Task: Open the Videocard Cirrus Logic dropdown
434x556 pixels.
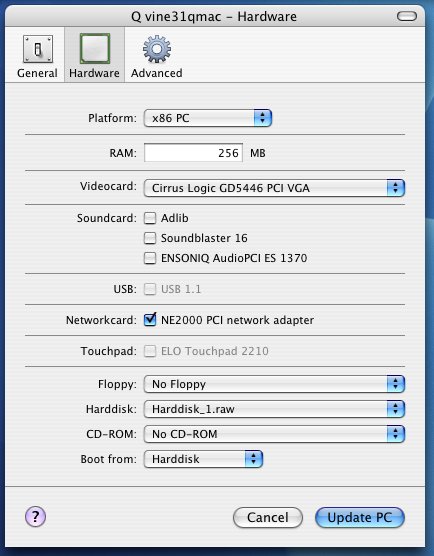Action: 274,188
